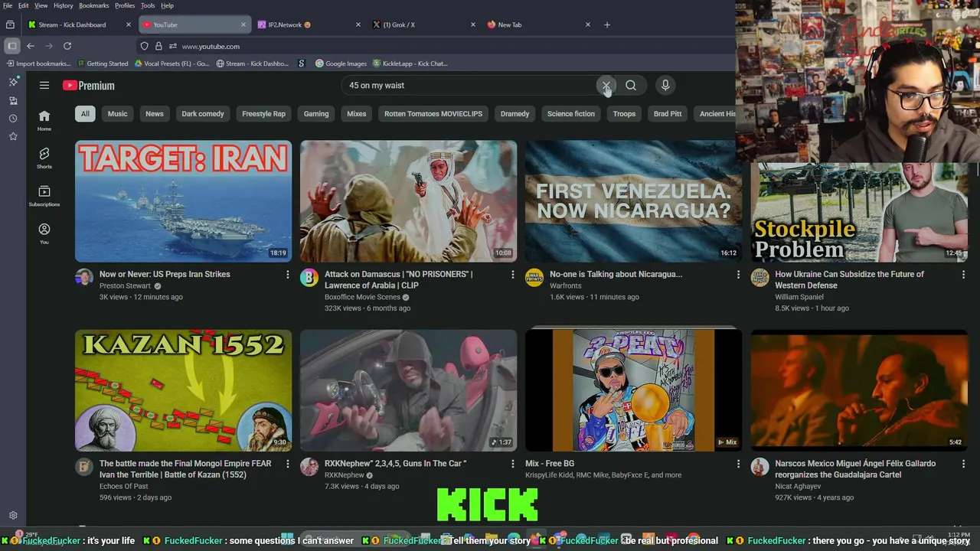Screen dimensions: 980x551
Task: Open the File menu
Action: [8, 5]
